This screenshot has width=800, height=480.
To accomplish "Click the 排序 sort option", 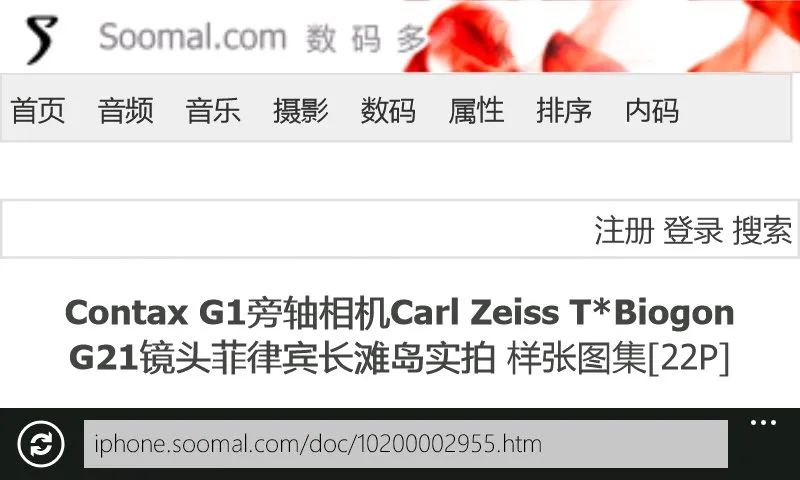I will coord(564,110).
